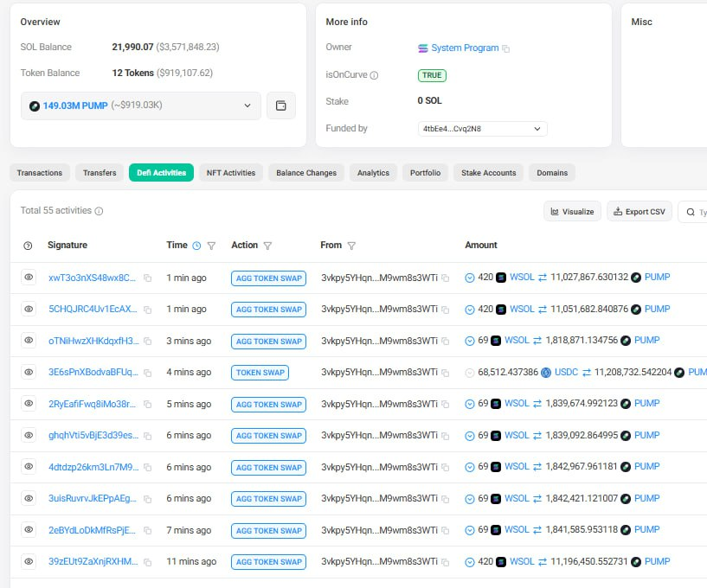707x588 pixels.
Task: Click the clock icon beside Time
Action: point(196,246)
